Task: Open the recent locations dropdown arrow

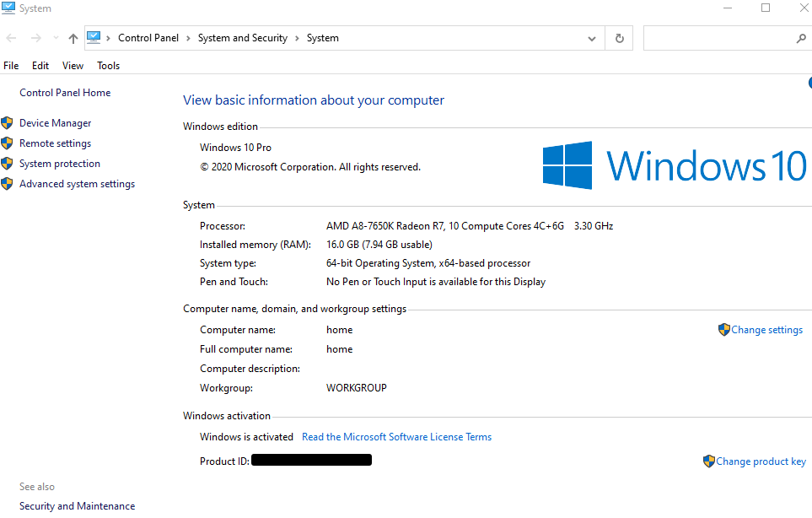Action: (56, 38)
